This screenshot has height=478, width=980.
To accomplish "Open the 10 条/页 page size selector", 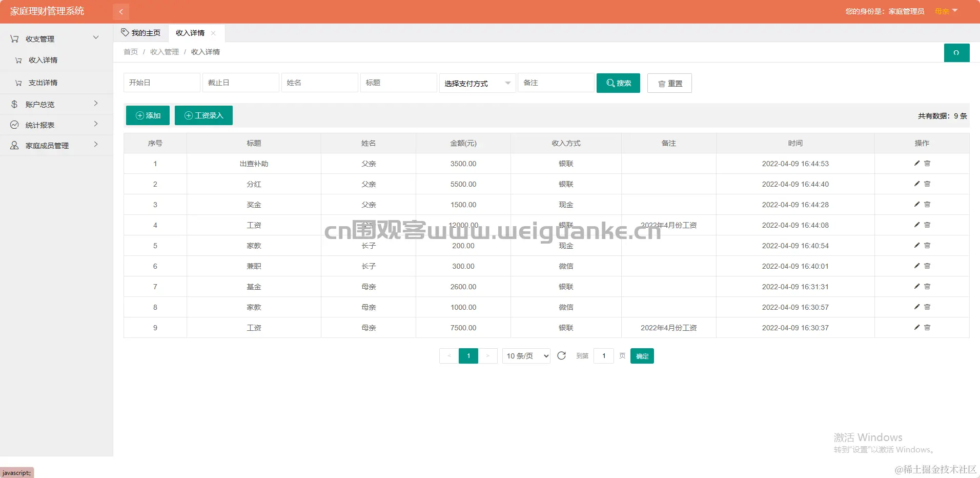I will coord(526,356).
